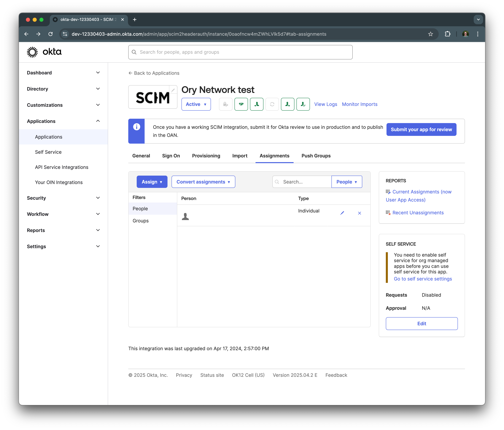Expand the Security sidebar section
Screen dimensions: 504x430
point(63,198)
